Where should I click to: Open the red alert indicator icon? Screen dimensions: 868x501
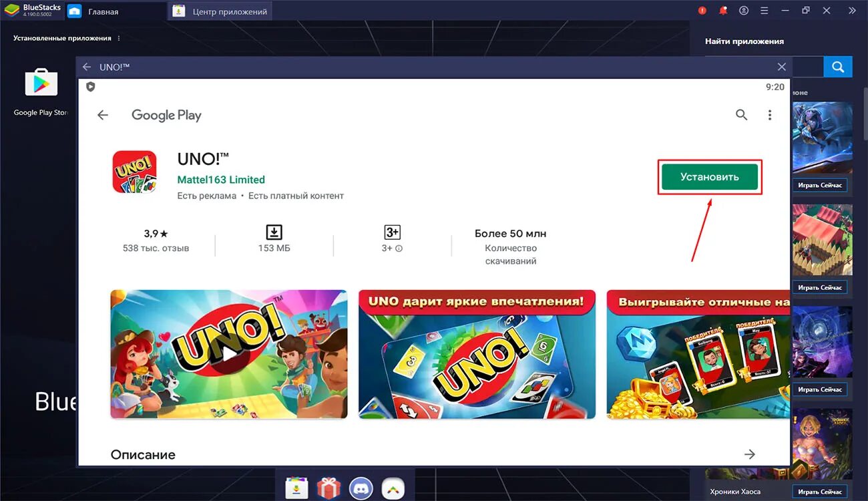click(x=702, y=11)
